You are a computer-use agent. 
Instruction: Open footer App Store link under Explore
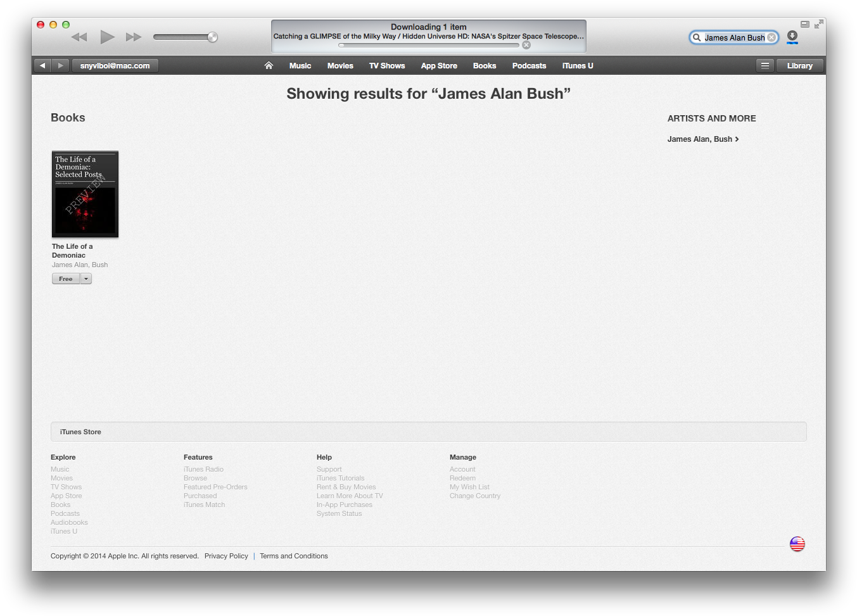point(66,496)
